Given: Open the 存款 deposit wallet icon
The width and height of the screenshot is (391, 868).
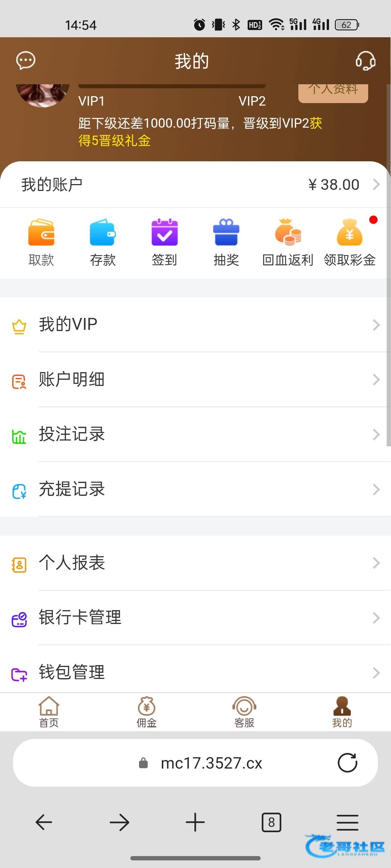Looking at the screenshot, I should [103, 233].
